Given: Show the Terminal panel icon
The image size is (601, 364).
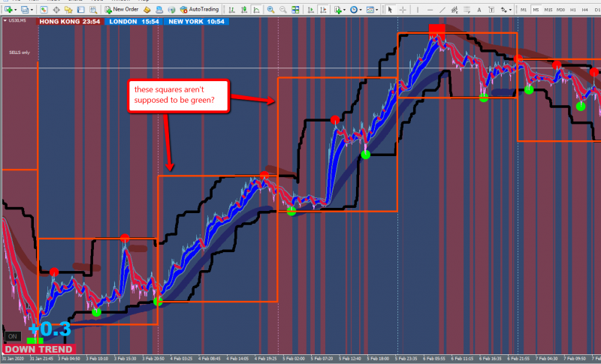Looking at the screenshot, I should pos(81,10).
